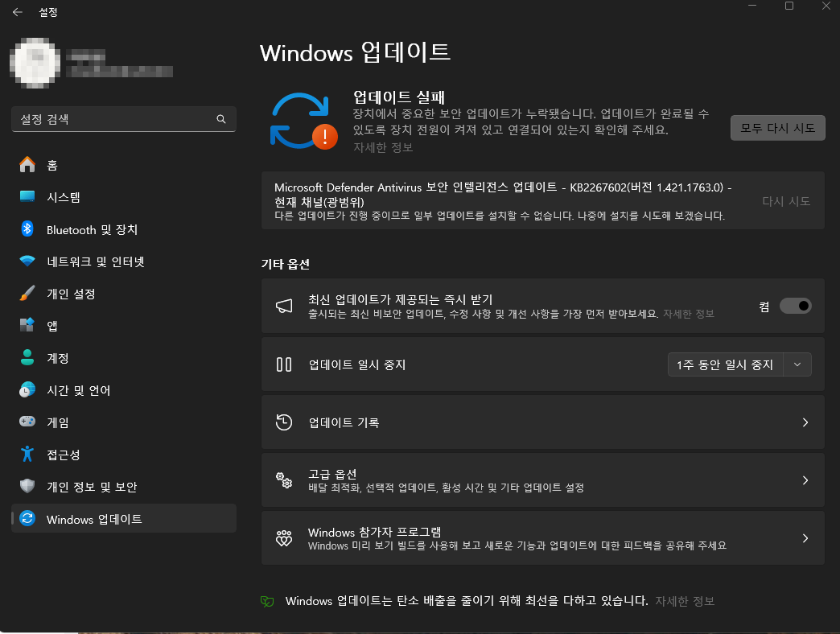Click the 시간 및 언어 globe clock icon
840x634 pixels.
(x=27, y=390)
